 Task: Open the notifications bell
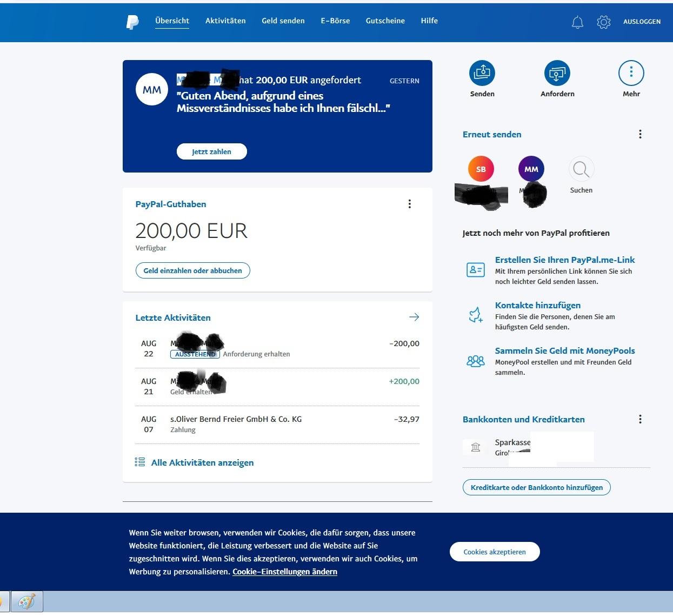(577, 22)
